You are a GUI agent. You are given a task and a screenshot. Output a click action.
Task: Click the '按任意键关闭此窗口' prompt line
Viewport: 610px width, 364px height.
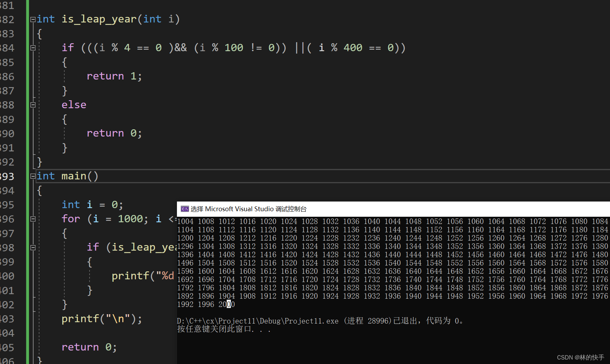pos(224,329)
